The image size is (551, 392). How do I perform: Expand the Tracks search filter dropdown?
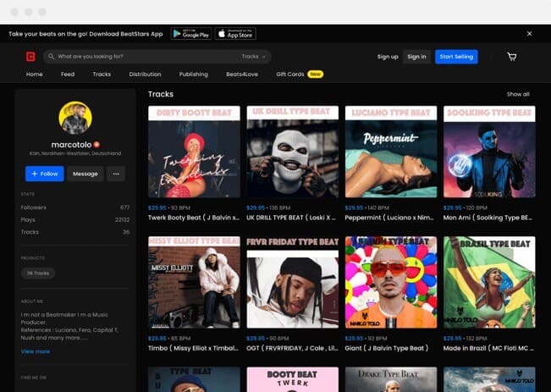[x=254, y=57]
